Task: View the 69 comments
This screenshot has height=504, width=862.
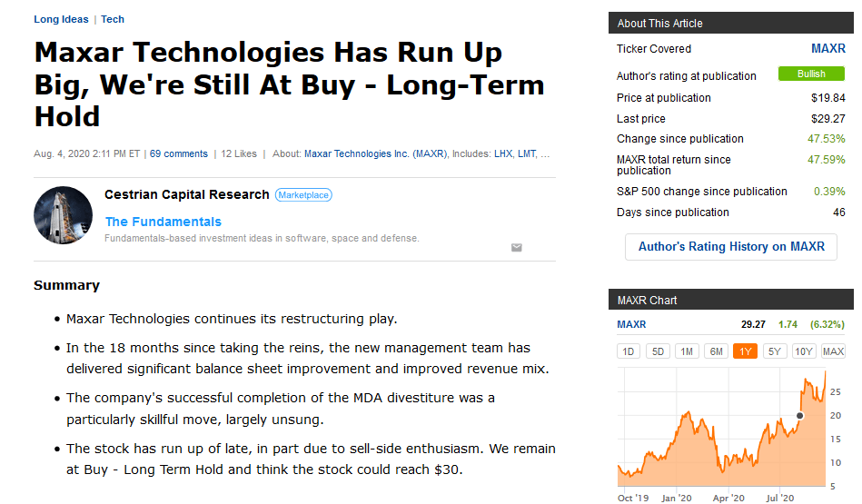Action: 179,153
